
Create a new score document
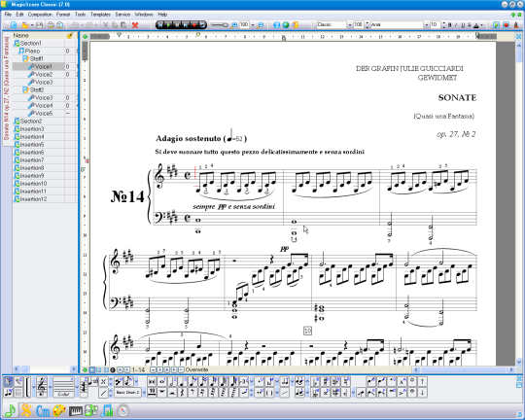[x=14, y=24]
